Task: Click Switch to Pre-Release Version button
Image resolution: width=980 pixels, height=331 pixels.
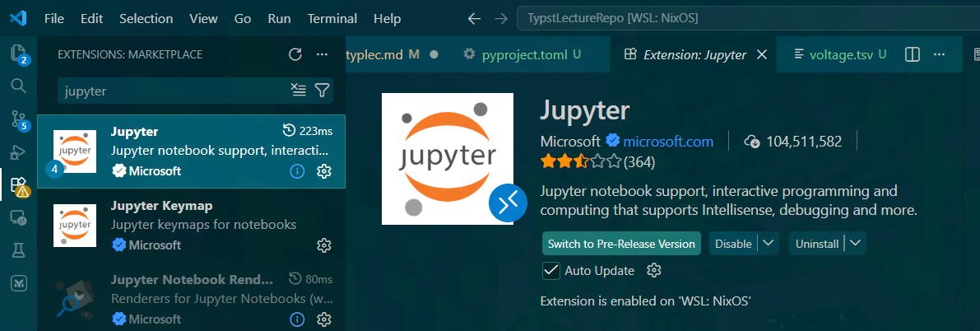Action: point(621,244)
